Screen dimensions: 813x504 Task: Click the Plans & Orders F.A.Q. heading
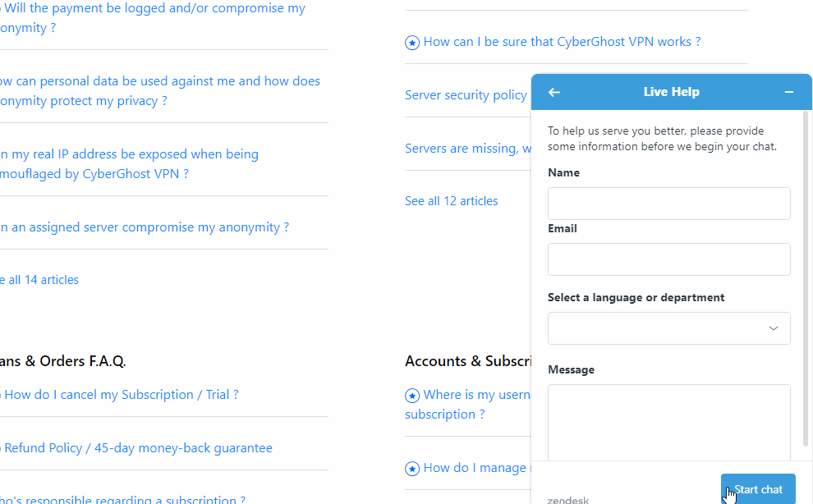pyautogui.click(x=62, y=361)
